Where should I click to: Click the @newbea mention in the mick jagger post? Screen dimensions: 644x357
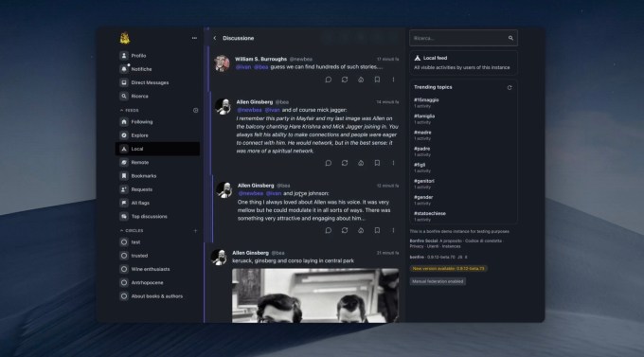pos(249,110)
